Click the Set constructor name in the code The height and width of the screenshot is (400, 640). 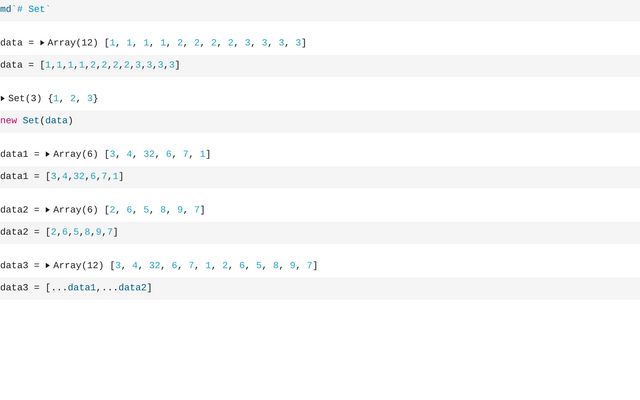coord(31,121)
